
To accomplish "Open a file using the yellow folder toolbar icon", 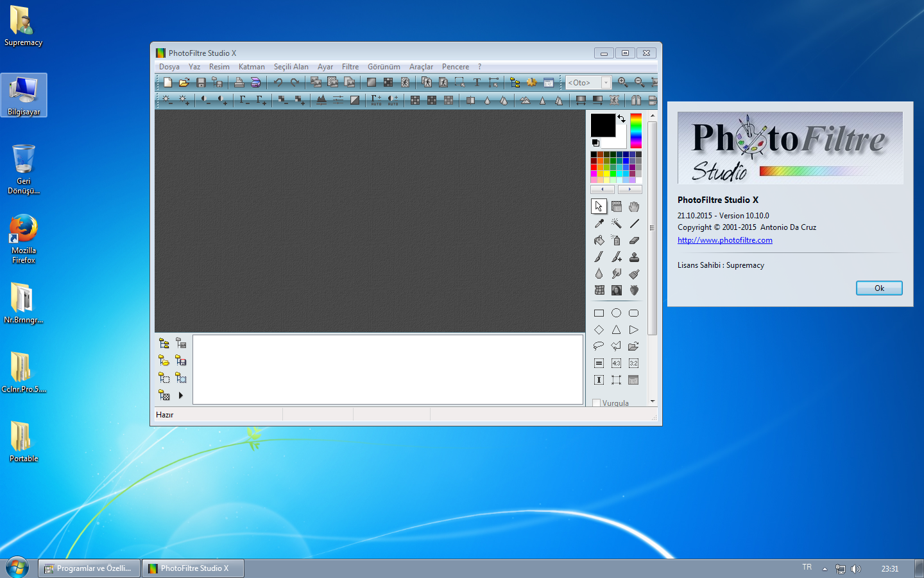I will 184,82.
